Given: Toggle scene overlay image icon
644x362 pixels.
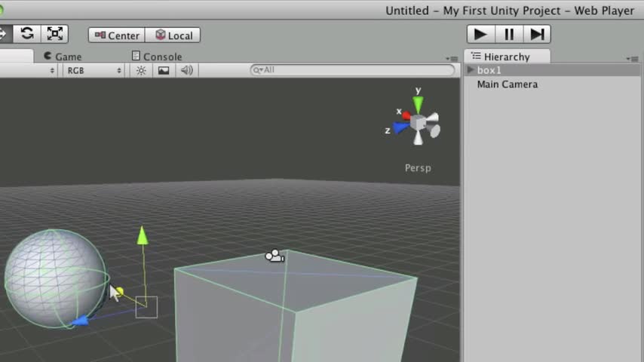Looking at the screenshot, I should tap(164, 71).
